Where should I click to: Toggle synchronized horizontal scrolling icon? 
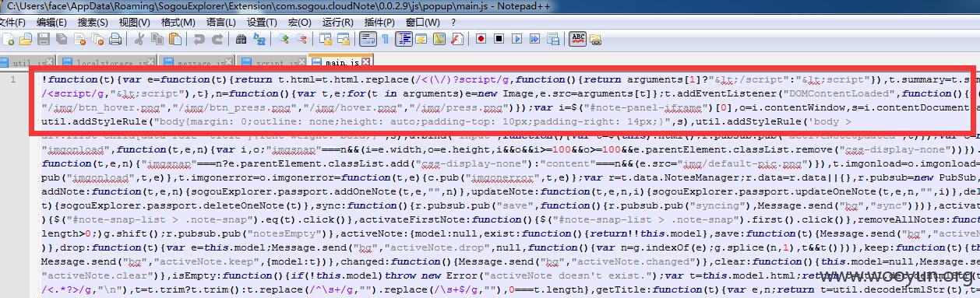coord(344,39)
